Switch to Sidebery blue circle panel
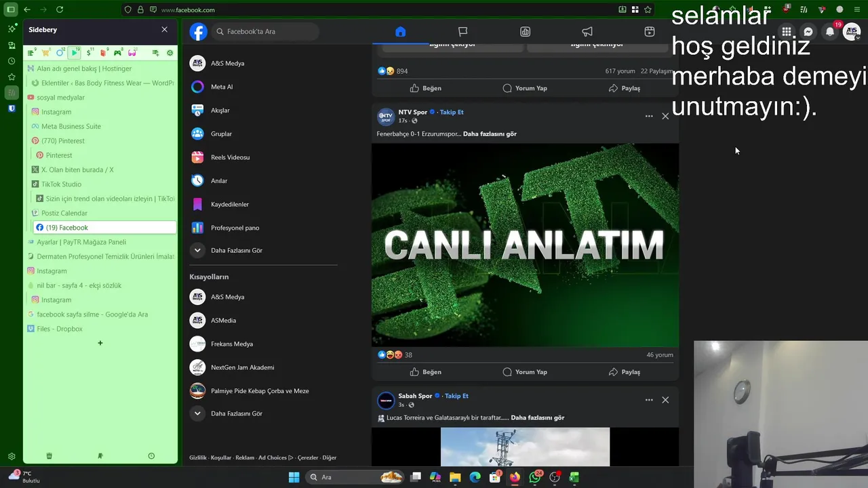Viewport: 868px width, 488px height. 60,52
